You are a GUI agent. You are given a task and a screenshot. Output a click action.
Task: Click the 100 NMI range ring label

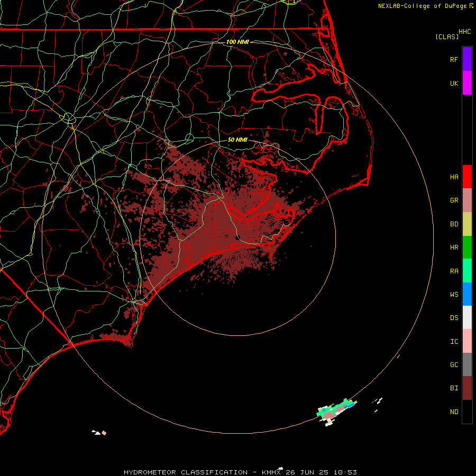[237, 42]
